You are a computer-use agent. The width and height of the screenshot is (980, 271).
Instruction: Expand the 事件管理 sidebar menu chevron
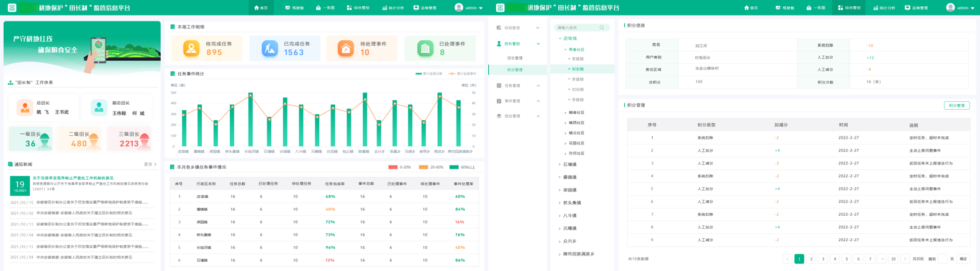click(x=538, y=101)
